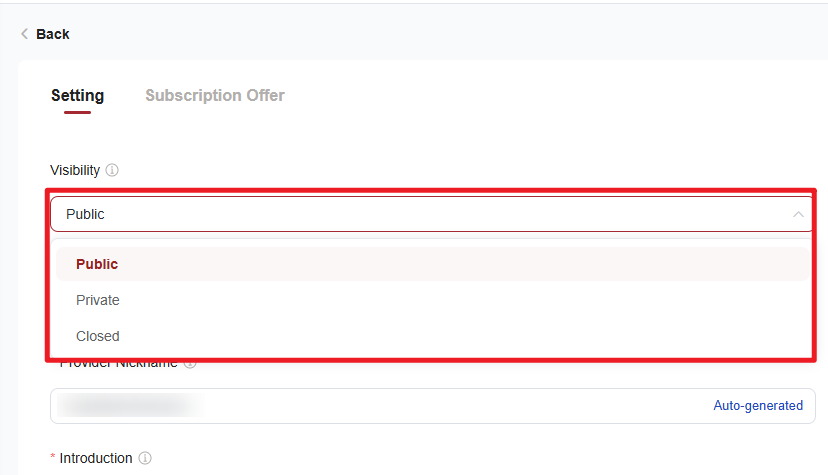Image resolution: width=828 pixels, height=475 pixels.
Task: Click the info icon next to Visibility
Action: tap(112, 170)
